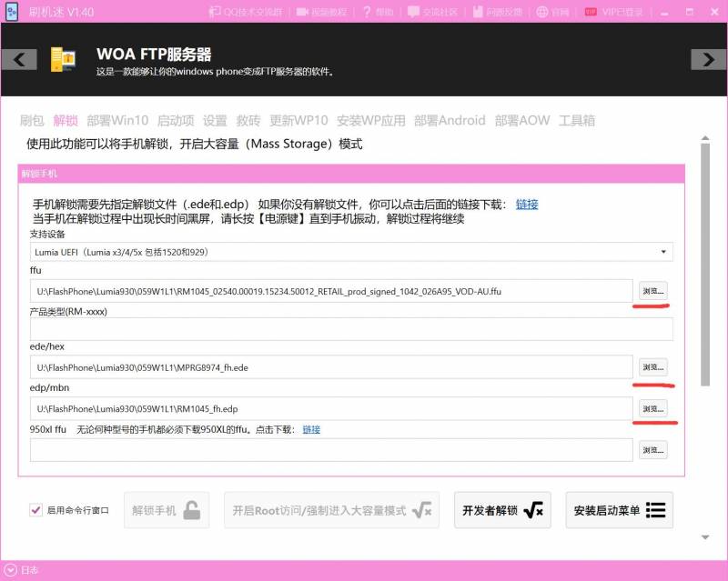The height and width of the screenshot is (581, 728).
Task: Click the WOA FTP服务器 banner title
Action: pyautogui.click(x=154, y=55)
